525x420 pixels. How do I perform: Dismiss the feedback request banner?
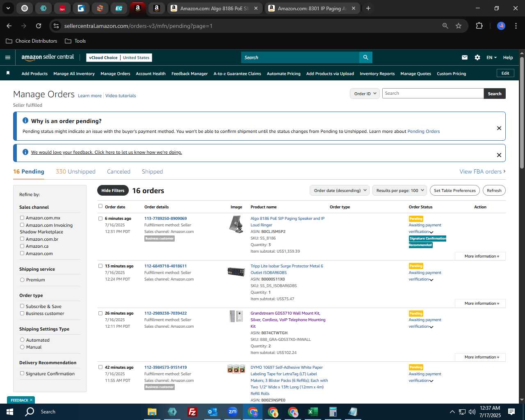point(499,155)
